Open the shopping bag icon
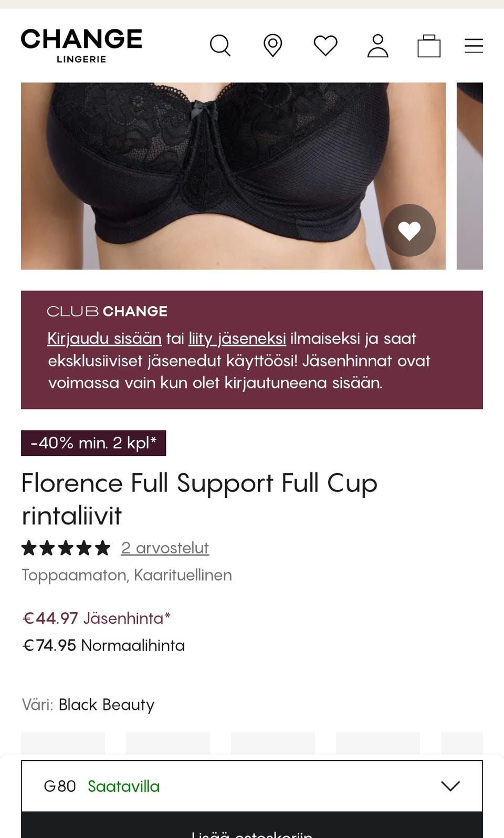 point(429,46)
